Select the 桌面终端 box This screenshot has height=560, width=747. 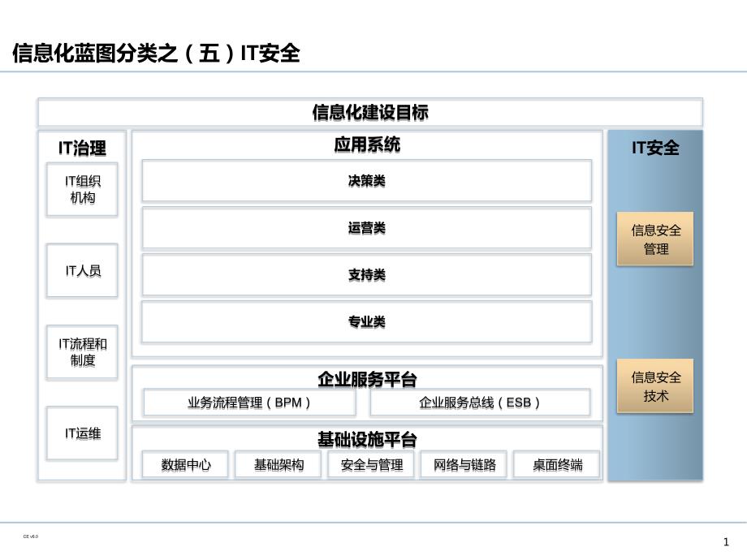[557, 465]
